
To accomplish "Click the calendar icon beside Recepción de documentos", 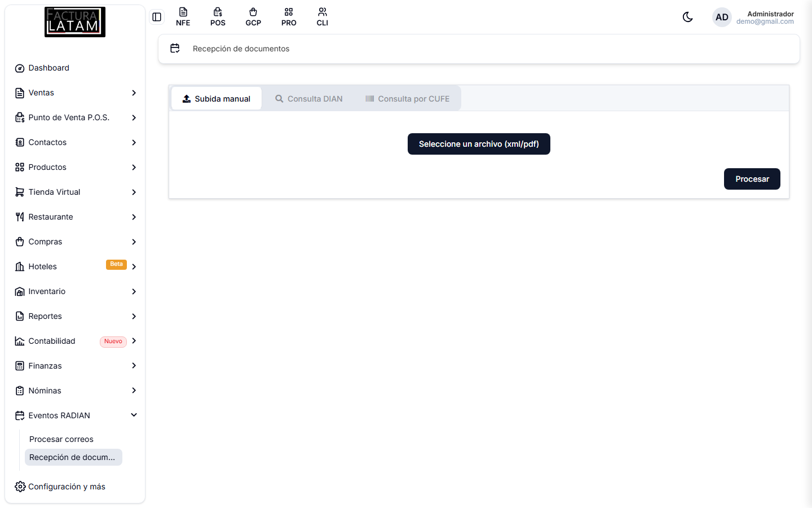I will (175, 49).
